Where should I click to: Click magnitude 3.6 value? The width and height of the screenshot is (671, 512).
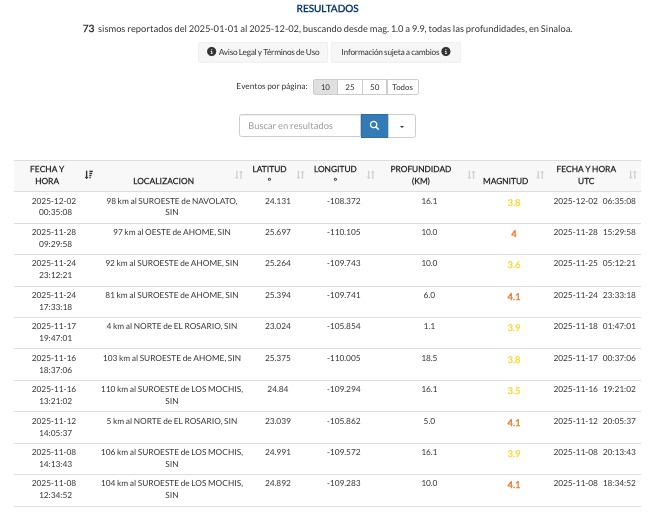click(x=514, y=265)
